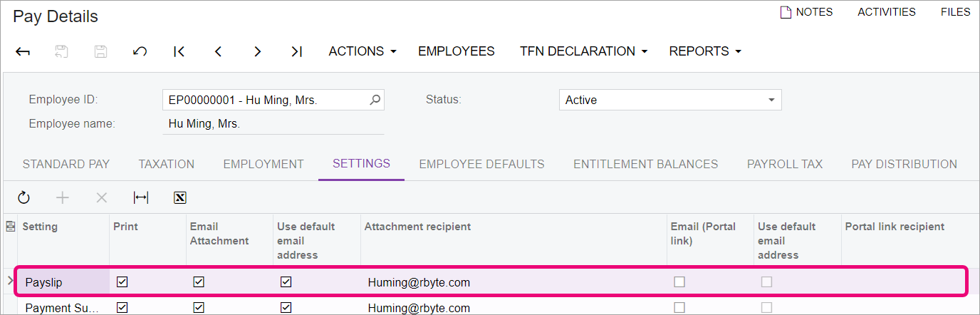Switch to the TAXATION tab
Viewport: 980px width, 315px height.
167,164
